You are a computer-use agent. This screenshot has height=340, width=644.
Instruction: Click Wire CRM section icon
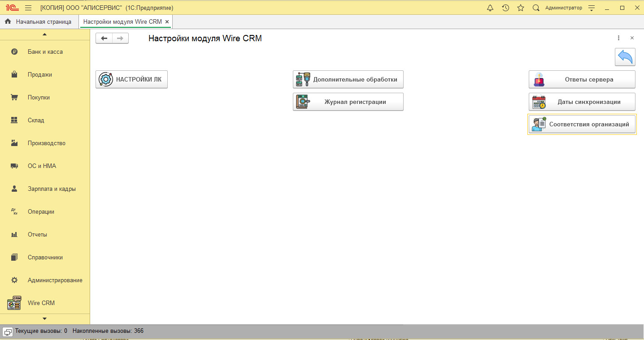pos(14,303)
